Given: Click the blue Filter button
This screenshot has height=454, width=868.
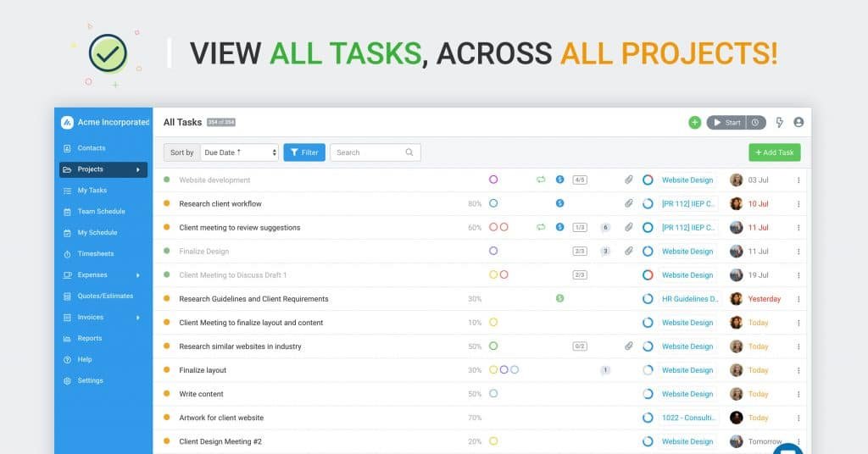Looking at the screenshot, I should pyautogui.click(x=303, y=152).
